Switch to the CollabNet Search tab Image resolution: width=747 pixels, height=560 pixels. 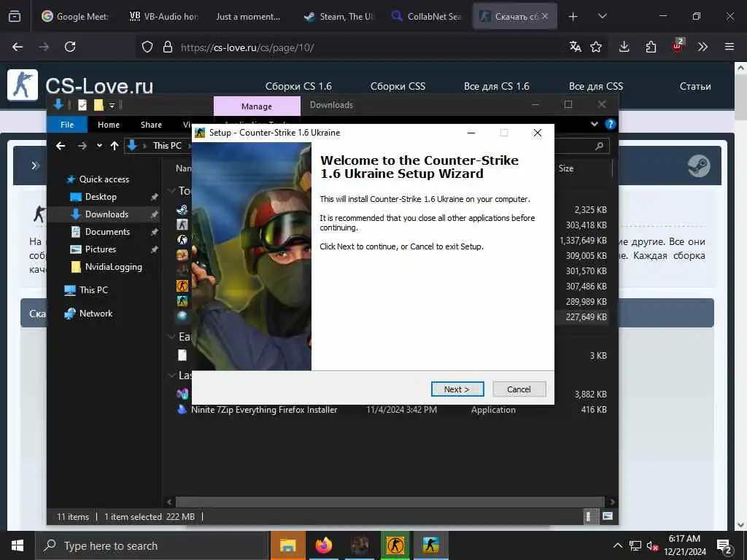(427, 16)
